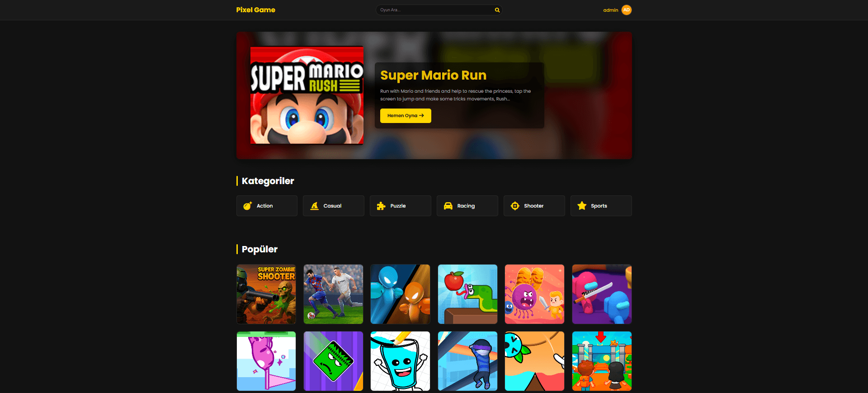868x393 pixels.
Task: Click the search magnifier icon
Action: [x=497, y=10]
